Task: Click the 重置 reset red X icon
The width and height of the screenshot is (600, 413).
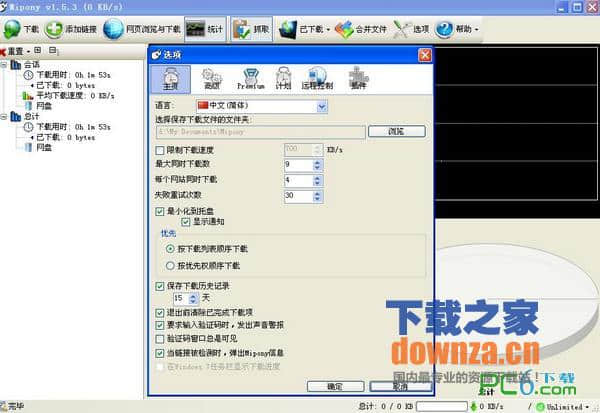Action: [x=3, y=51]
